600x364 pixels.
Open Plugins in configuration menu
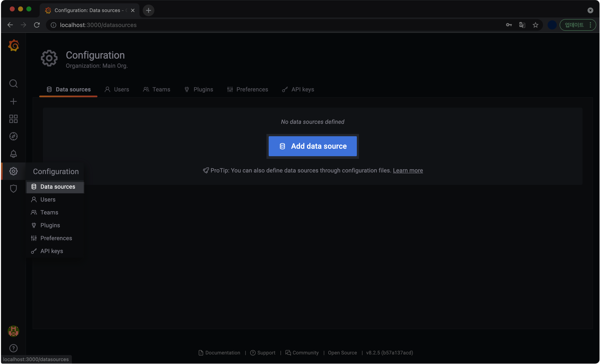tap(50, 225)
